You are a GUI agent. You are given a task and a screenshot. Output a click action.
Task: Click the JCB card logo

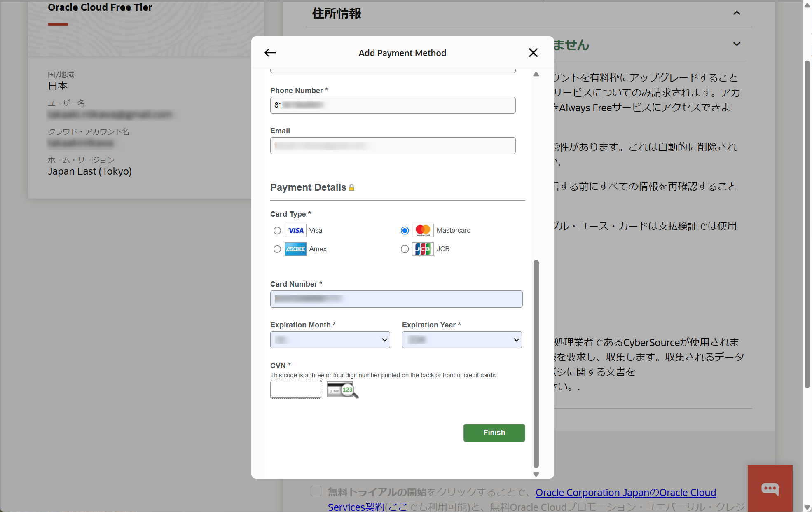[x=423, y=249]
